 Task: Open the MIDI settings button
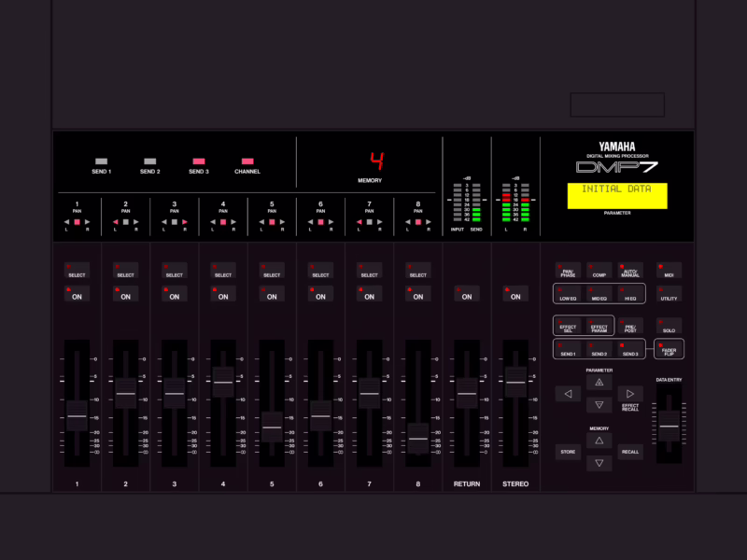(x=669, y=270)
